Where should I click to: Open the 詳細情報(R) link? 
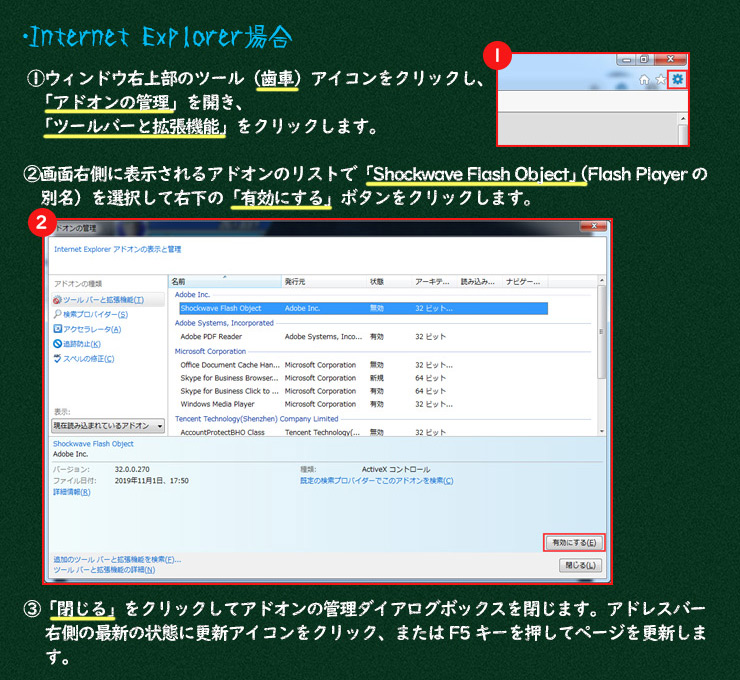[x=71, y=492]
